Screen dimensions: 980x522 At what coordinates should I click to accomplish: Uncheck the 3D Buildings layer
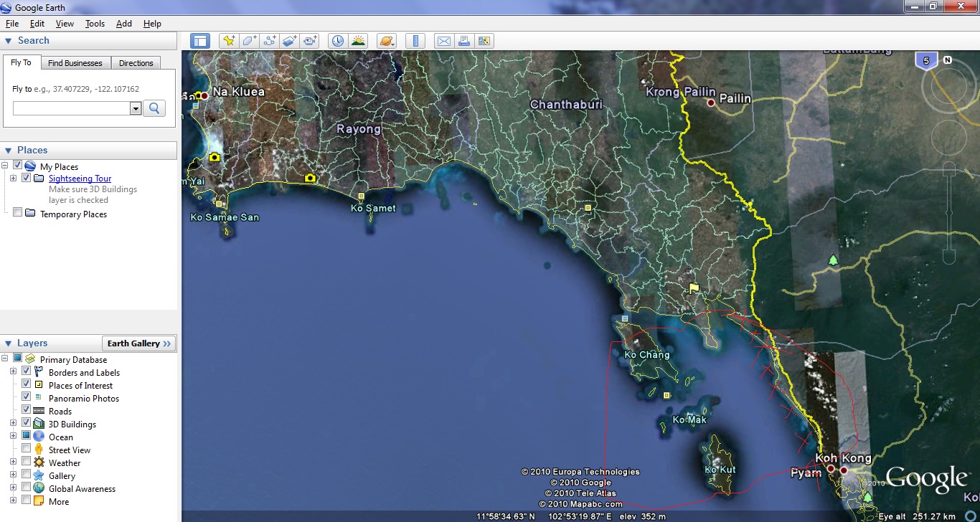point(27,423)
